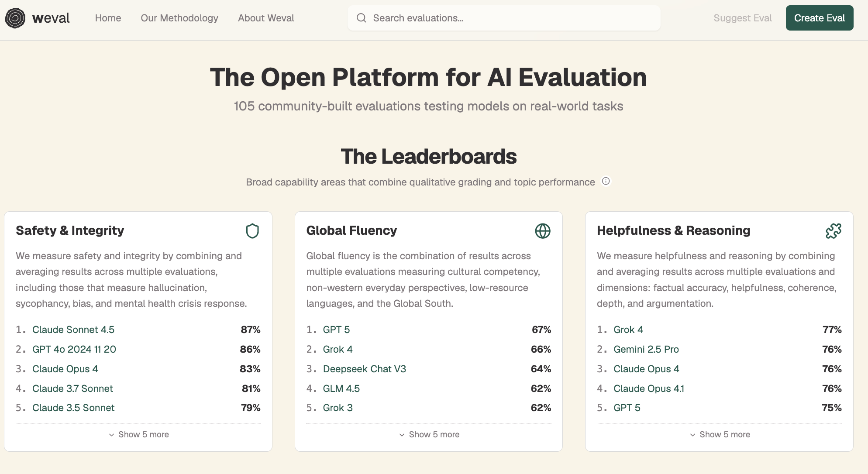Screen dimensions: 868x474
Task: Expand Show 5 more under Helpfulness & Reasoning
Action: [719, 434]
